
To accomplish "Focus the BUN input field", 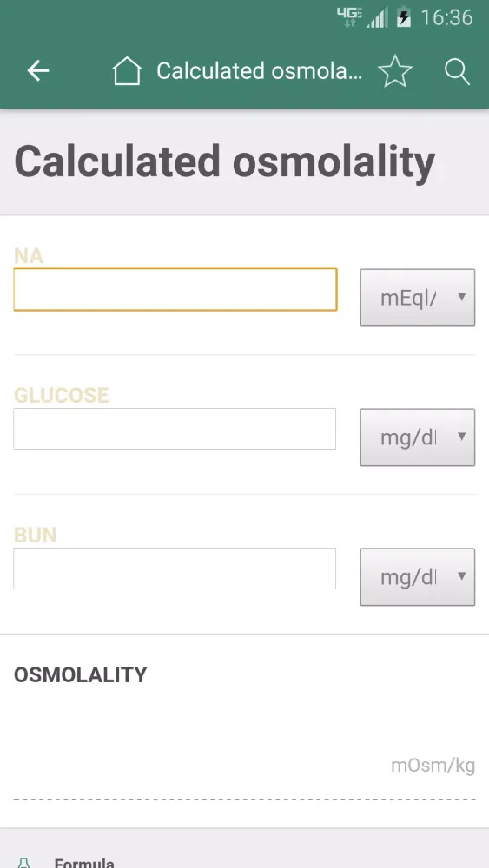I will 175,569.
